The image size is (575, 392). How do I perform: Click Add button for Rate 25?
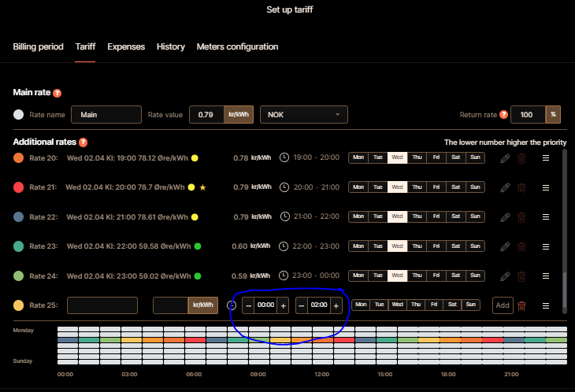tap(503, 305)
